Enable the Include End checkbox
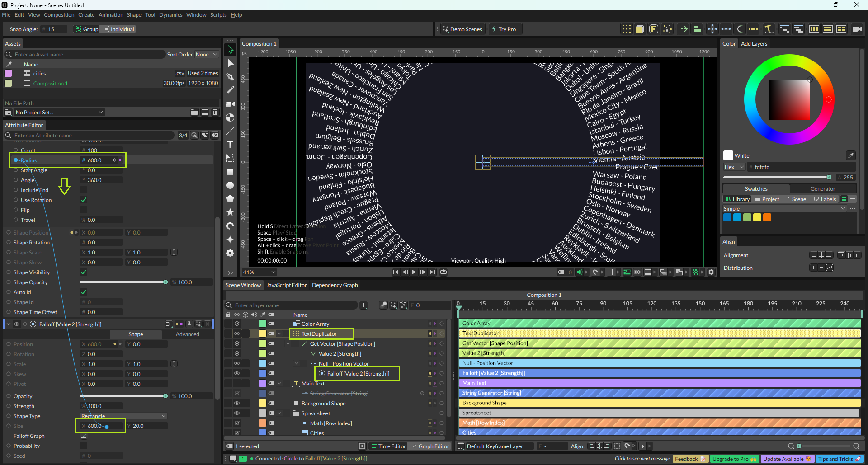 tap(84, 190)
